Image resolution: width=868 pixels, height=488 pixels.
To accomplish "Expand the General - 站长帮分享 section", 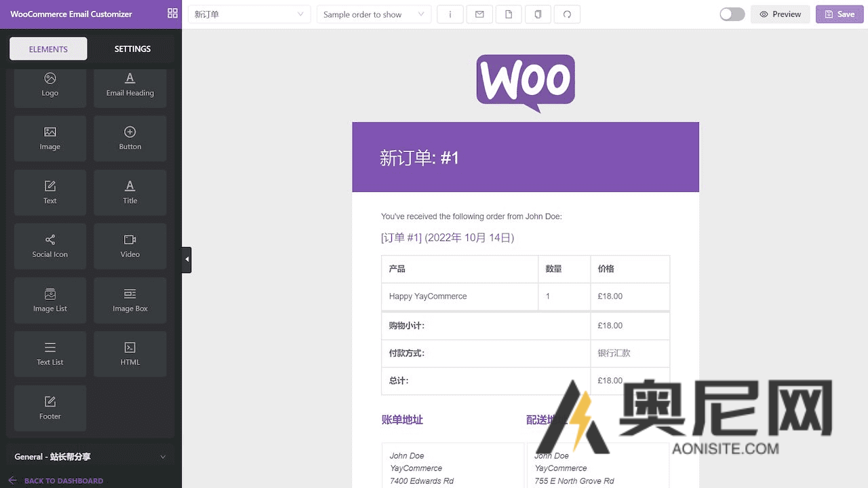I will (90, 457).
